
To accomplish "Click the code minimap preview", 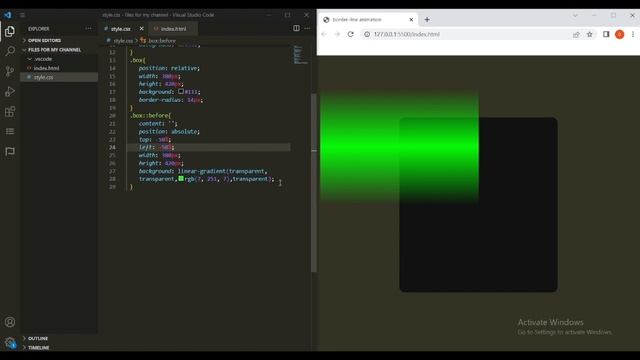I will click(300, 55).
